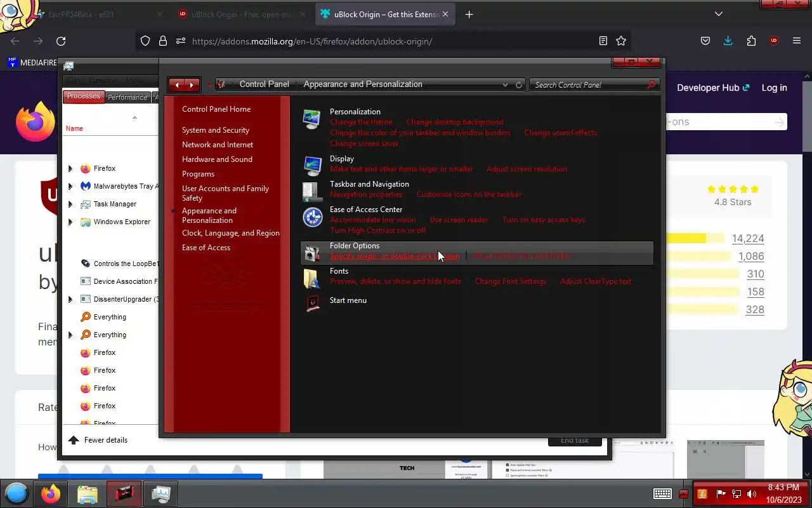Open the Fonts folder icon
812x508 pixels.
(x=311, y=278)
